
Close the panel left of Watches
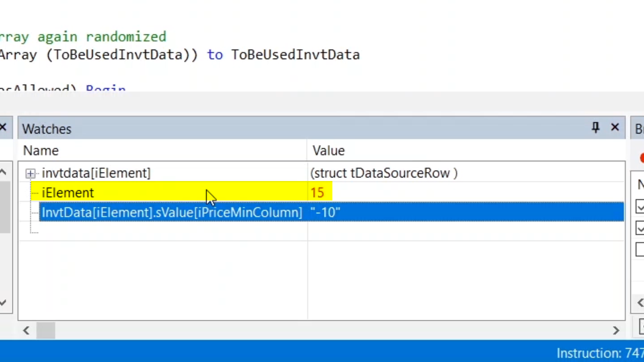click(x=3, y=127)
